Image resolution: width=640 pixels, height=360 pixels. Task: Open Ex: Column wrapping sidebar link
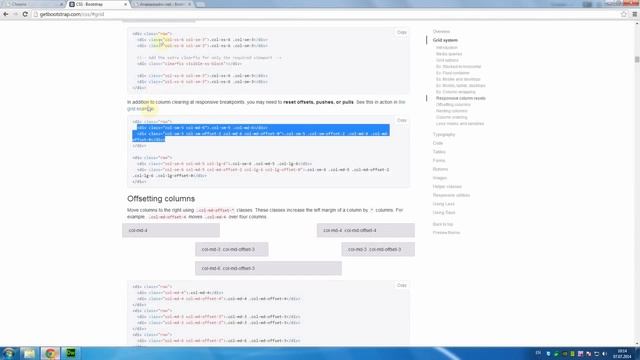coord(456,92)
